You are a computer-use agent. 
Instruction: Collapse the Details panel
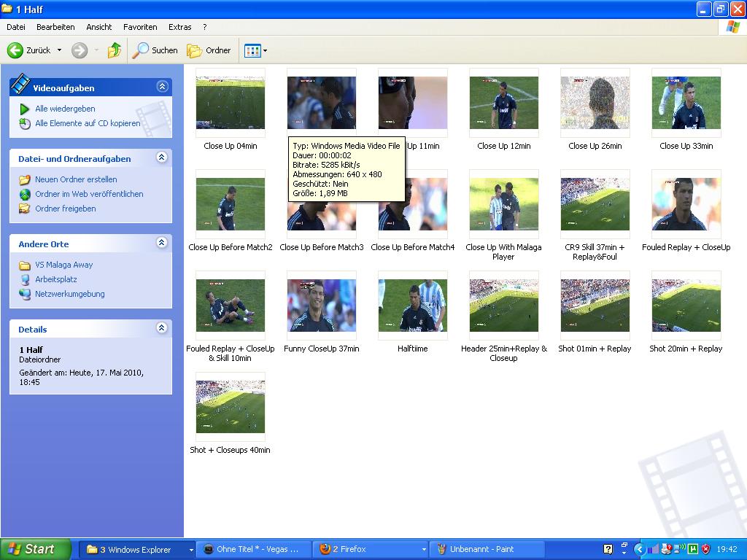point(162,328)
